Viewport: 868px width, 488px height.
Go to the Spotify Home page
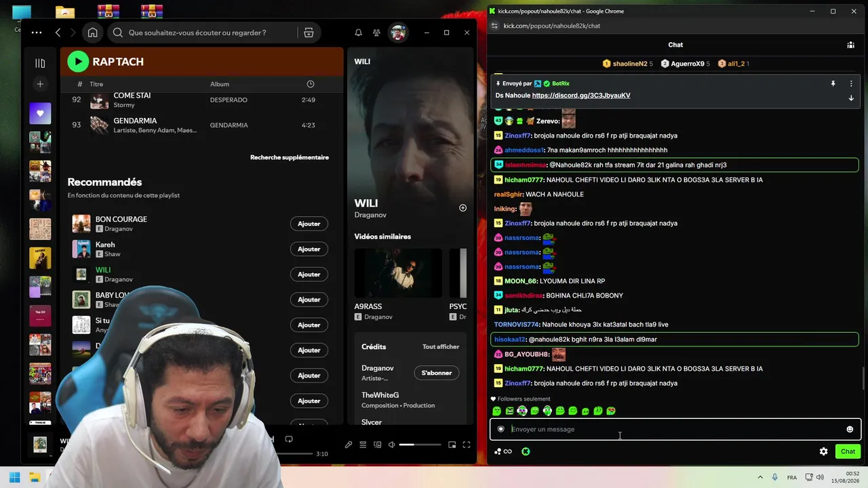point(92,33)
